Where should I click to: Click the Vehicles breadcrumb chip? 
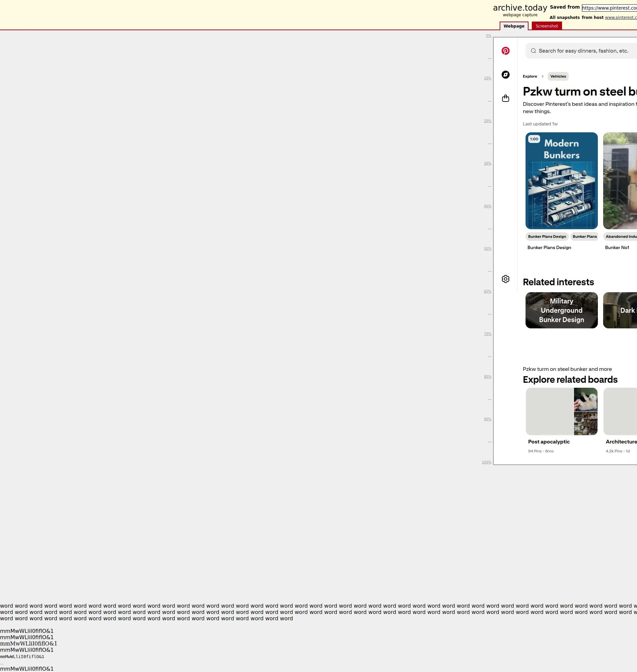[558, 76]
